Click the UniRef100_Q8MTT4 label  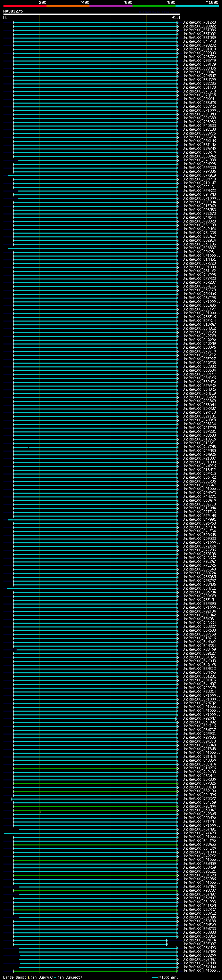coord(199,940)
